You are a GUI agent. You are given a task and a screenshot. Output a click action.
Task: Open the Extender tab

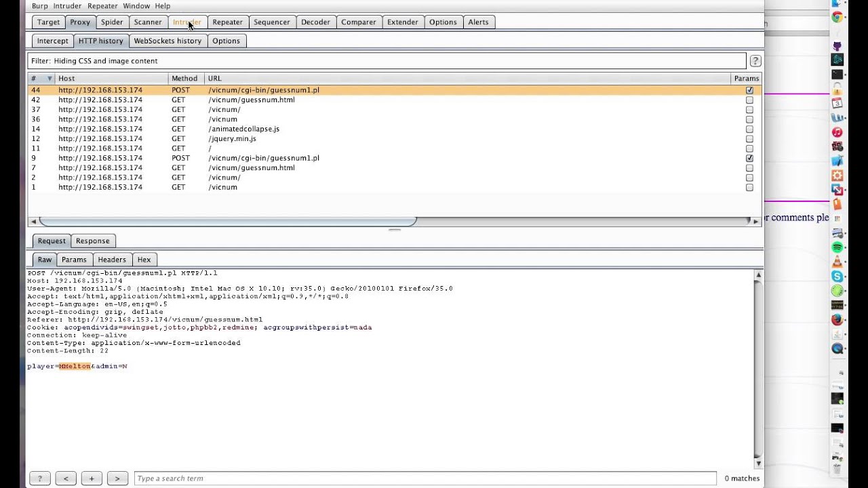[x=403, y=22]
